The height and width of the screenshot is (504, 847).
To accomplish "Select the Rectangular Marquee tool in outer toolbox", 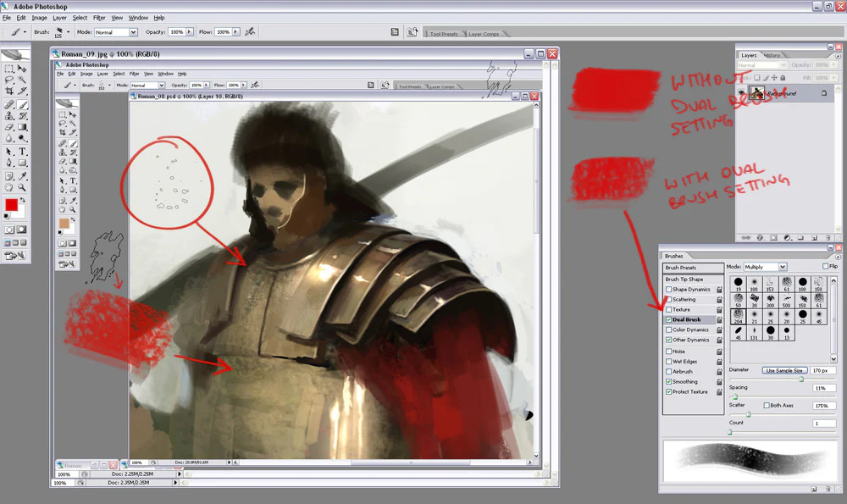I will click(9, 69).
